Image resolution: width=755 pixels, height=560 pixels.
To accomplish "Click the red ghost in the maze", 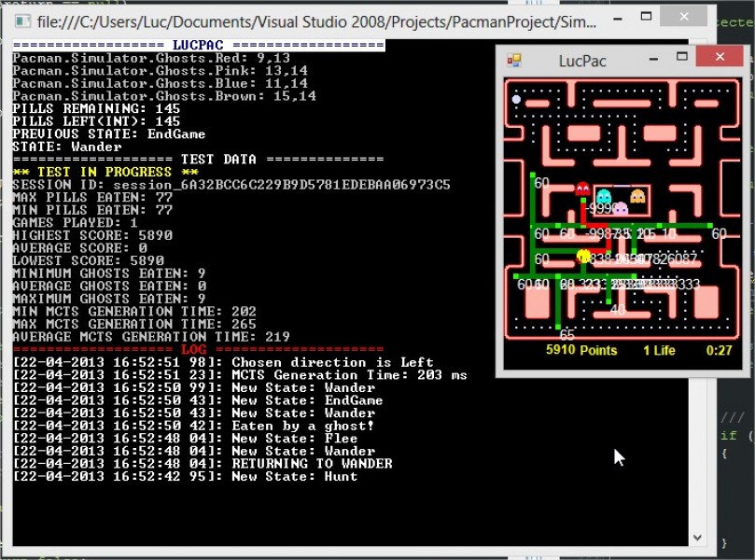I will pos(583,189).
